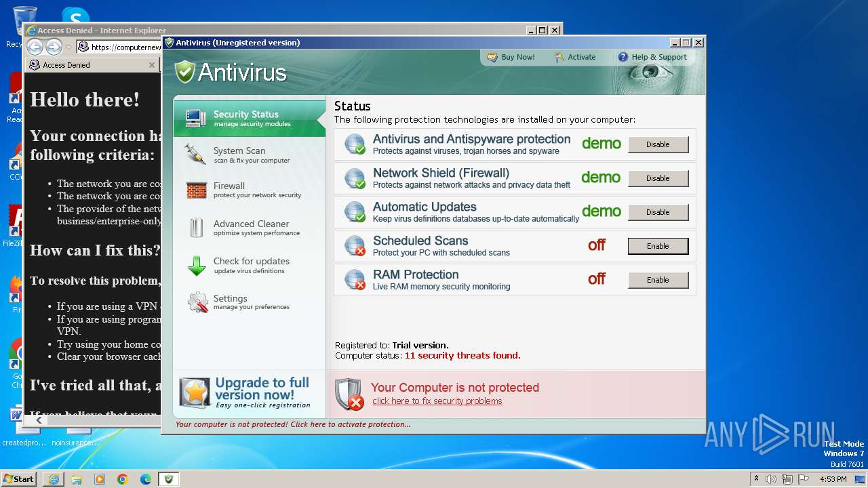The image size is (868, 488).
Task: Click the Antivirus shield logo
Action: click(x=184, y=72)
